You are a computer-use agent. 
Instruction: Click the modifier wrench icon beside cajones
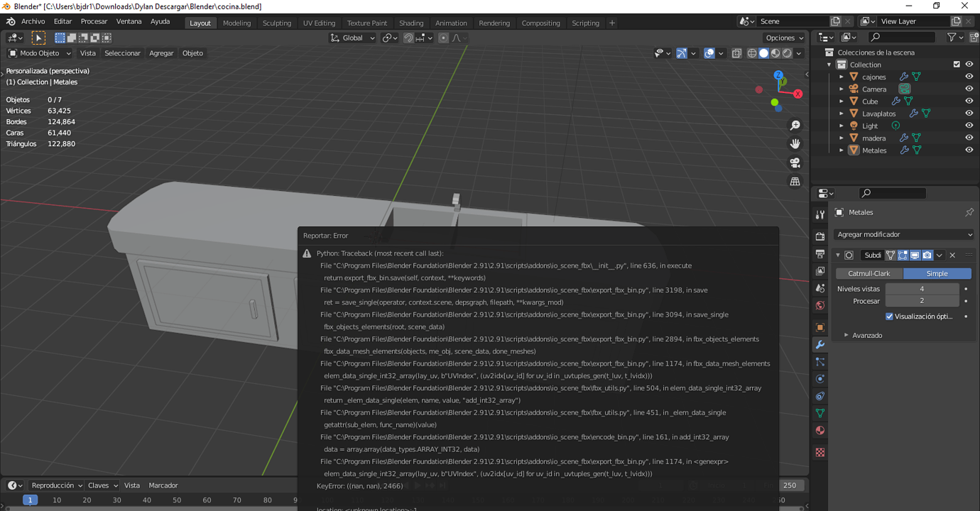[x=904, y=77]
